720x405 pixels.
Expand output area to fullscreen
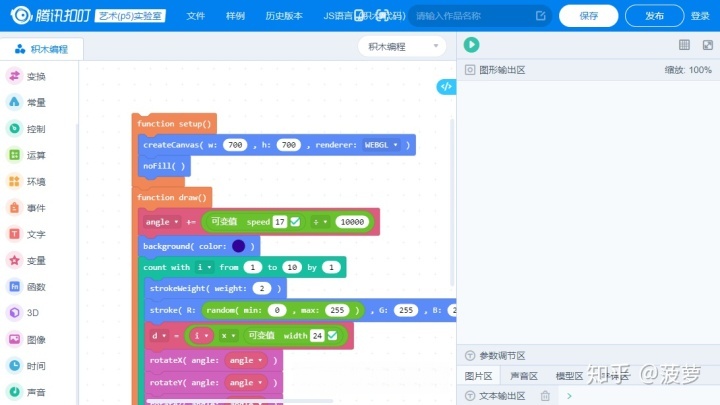[708, 45]
